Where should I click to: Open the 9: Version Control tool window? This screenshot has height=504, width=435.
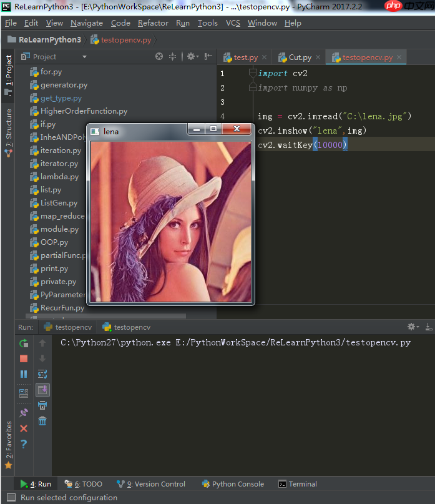point(151,484)
